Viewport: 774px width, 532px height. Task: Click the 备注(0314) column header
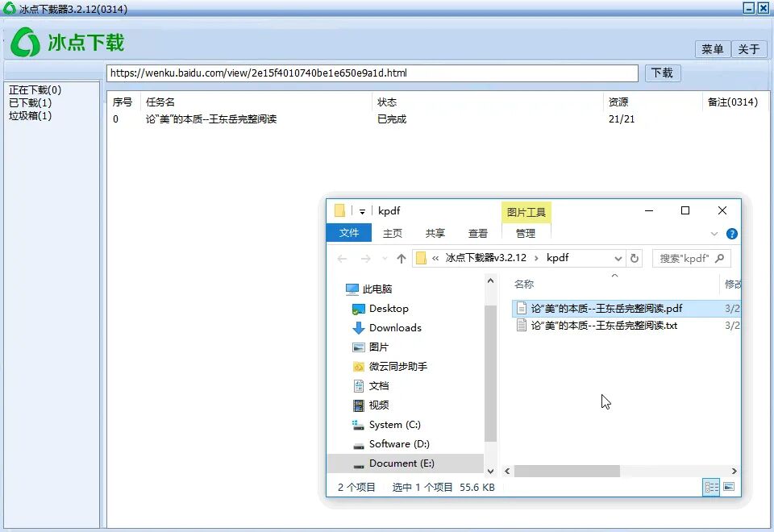(x=733, y=102)
